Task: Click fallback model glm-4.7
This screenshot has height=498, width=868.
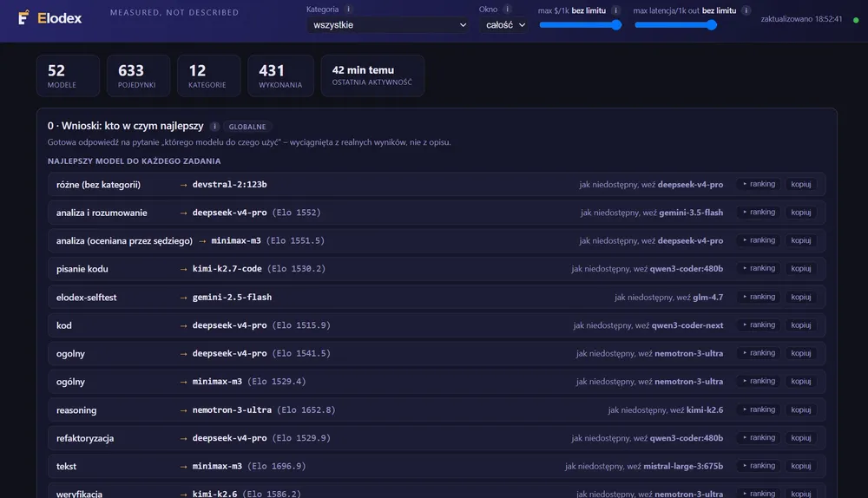Action: point(707,297)
